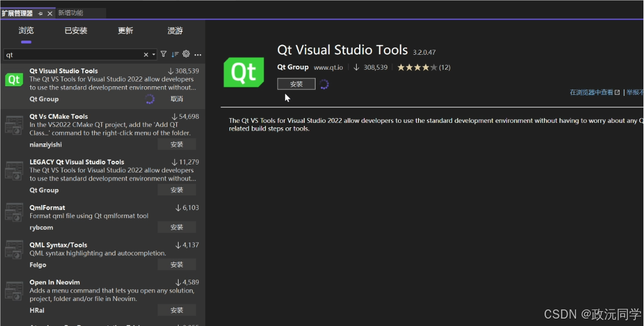Viewport: 644px width, 326px height.
Task: Click the Open In Neovim extension icon
Action: tap(14, 291)
